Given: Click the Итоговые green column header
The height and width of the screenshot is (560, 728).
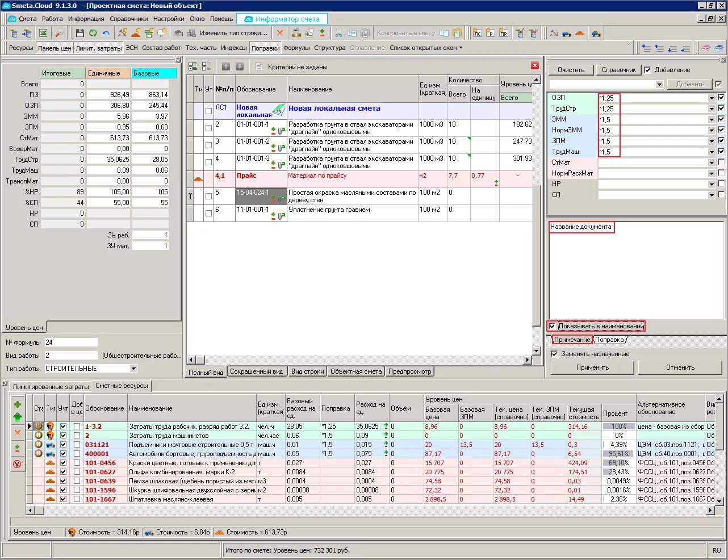Looking at the screenshot, I should [x=62, y=73].
